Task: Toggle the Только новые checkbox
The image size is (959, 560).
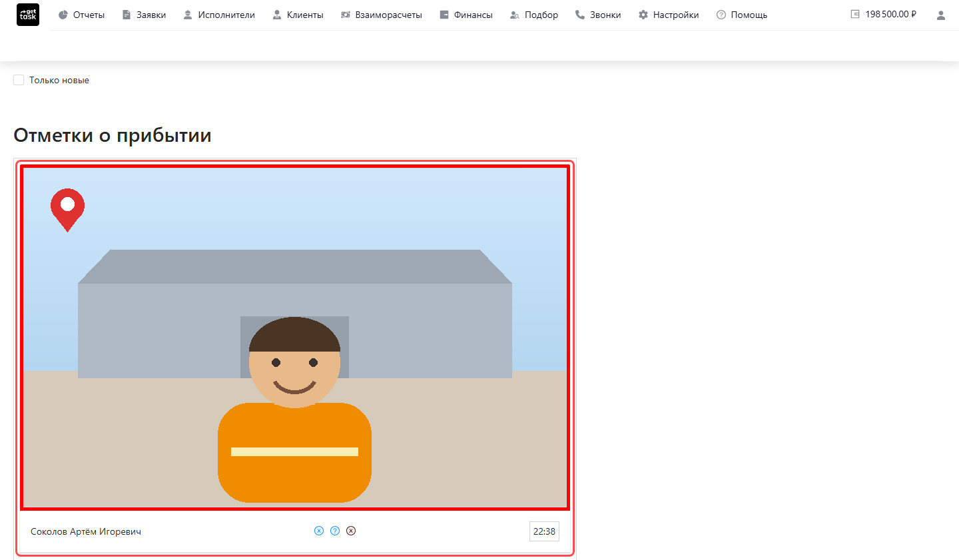Action: click(x=19, y=80)
